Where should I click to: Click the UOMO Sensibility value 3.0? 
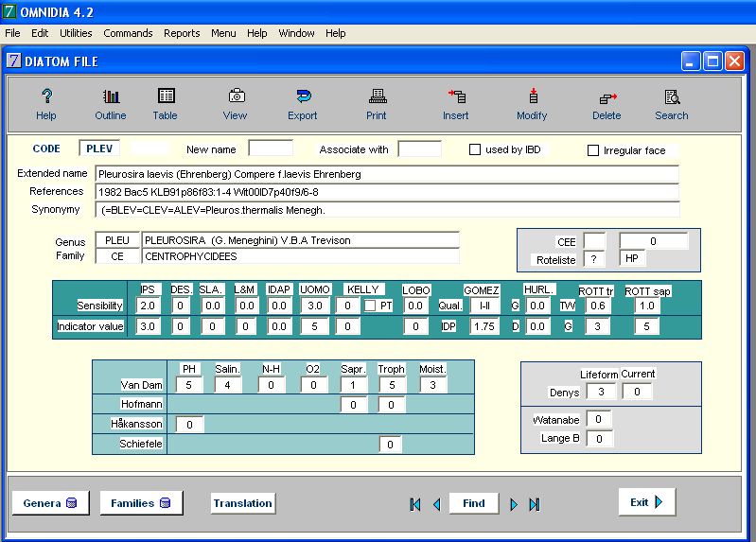point(315,306)
